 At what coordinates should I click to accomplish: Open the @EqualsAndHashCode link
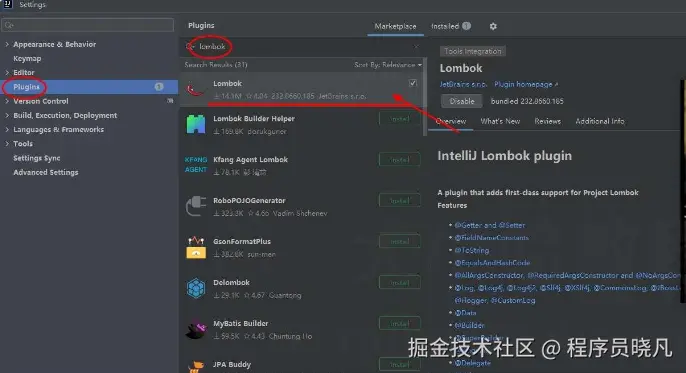pos(492,262)
